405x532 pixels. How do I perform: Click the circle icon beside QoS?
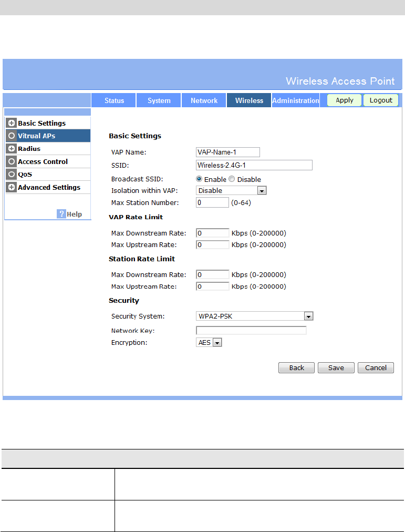pyautogui.click(x=12, y=175)
